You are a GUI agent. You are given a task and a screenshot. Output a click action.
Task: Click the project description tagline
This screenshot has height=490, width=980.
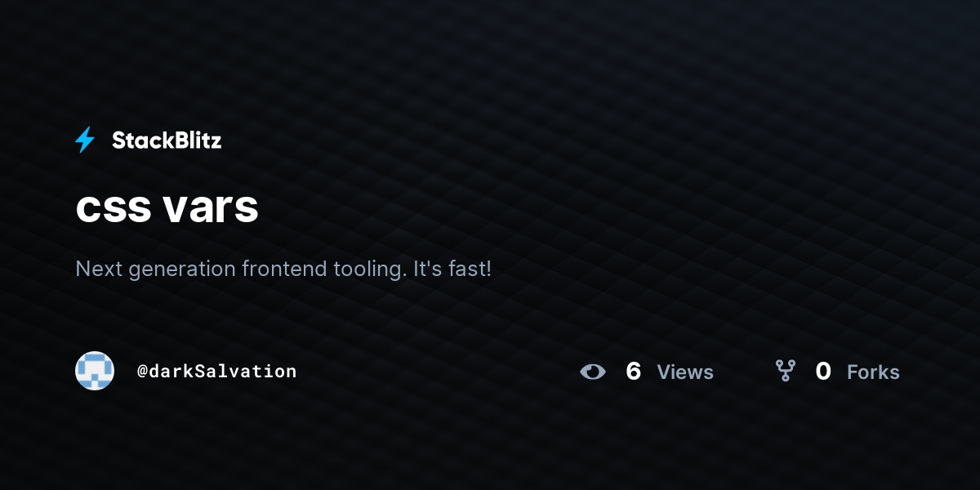coord(283,269)
